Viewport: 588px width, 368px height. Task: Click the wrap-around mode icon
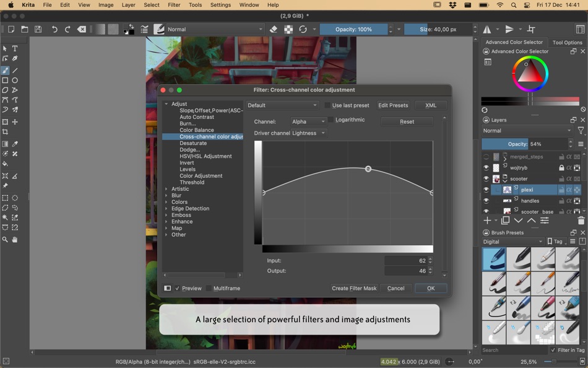click(x=531, y=29)
